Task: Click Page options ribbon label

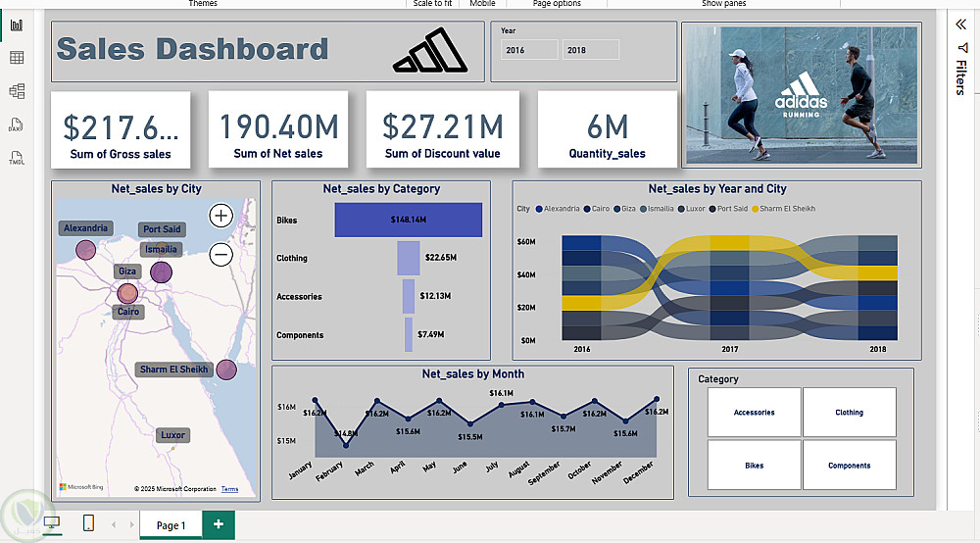Action: click(x=557, y=3)
